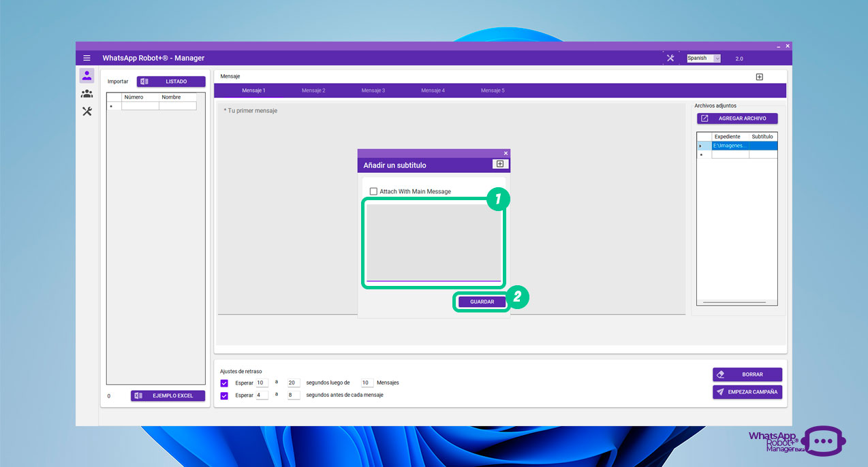Image resolution: width=868 pixels, height=467 pixels.
Task: Click the Mensajes count field showing 10
Action: (x=367, y=383)
